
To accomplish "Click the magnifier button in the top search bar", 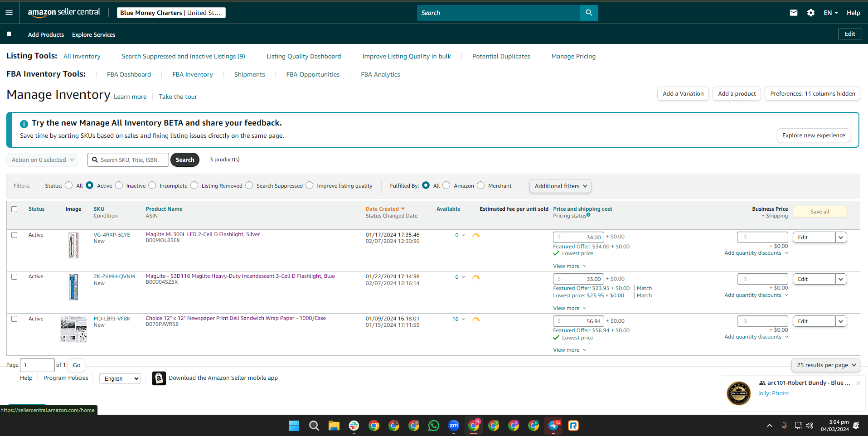I will pyautogui.click(x=589, y=13).
